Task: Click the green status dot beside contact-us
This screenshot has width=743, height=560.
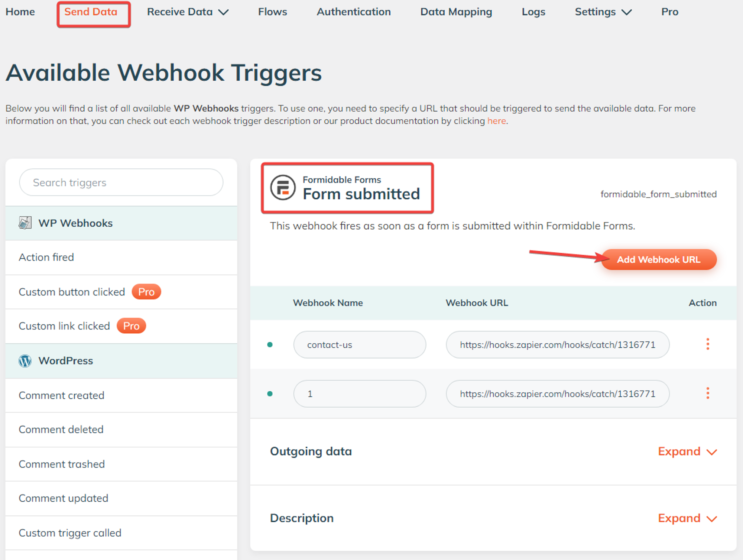Action: (x=270, y=345)
